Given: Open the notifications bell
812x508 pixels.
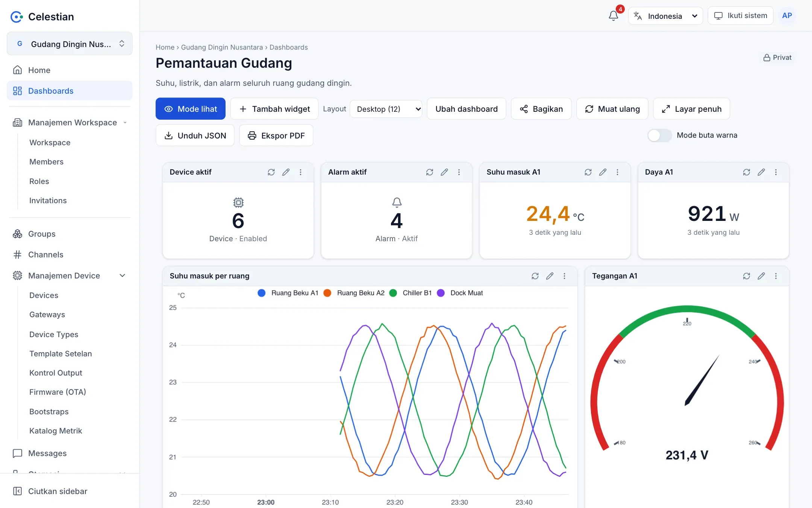Looking at the screenshot, I should 613,16.
